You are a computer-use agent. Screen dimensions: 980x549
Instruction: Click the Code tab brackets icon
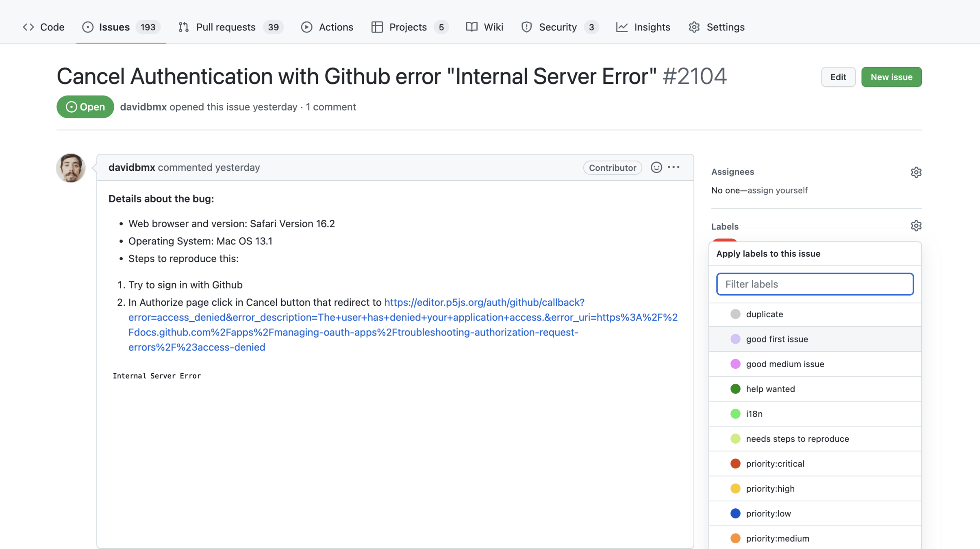click(x=28, y=27)
